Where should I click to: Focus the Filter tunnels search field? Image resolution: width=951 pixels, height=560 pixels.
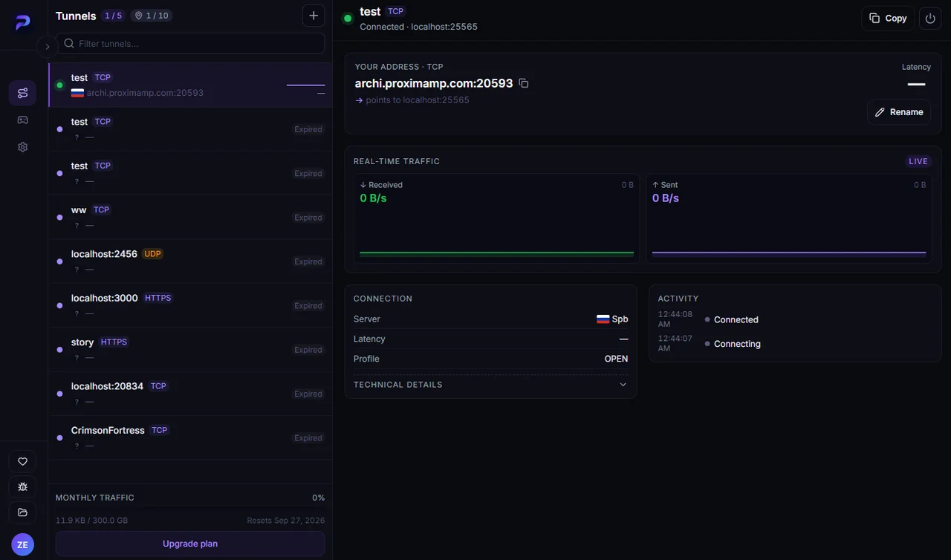click(x=190, y=43)
